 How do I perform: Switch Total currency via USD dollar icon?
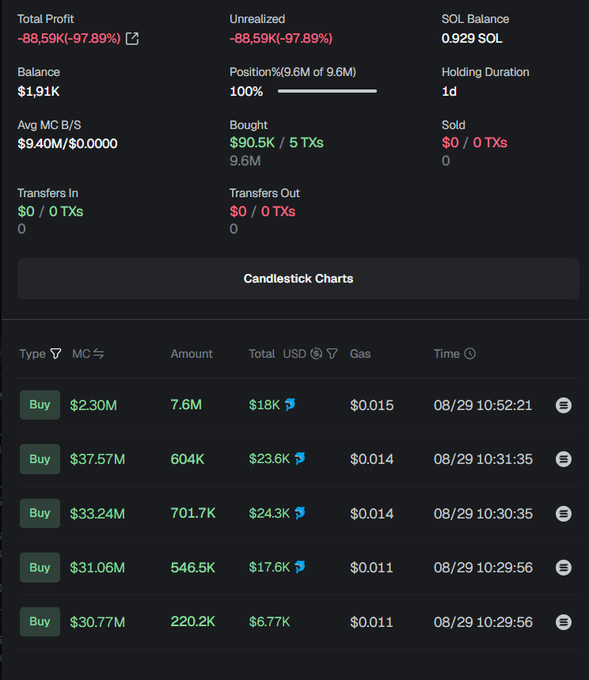click(x=316, y=354)
